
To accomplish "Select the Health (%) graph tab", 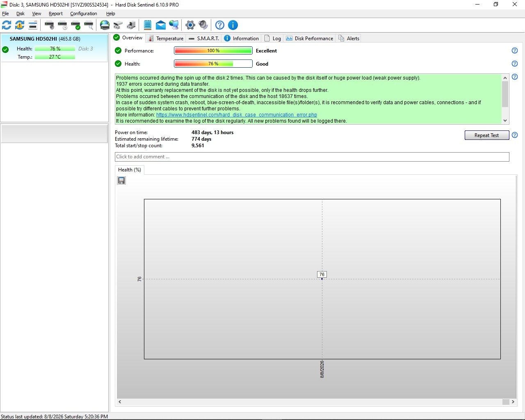I will pos(130,170).
